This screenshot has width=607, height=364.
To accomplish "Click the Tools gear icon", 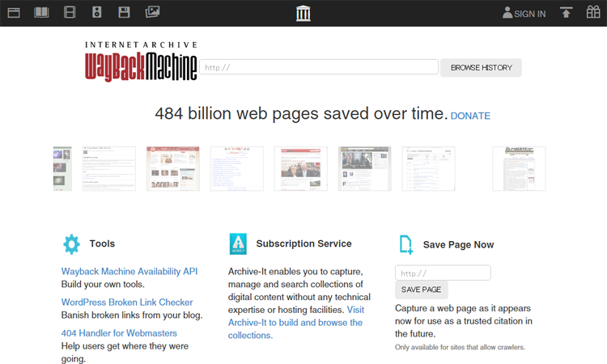I will pos(71,244).
